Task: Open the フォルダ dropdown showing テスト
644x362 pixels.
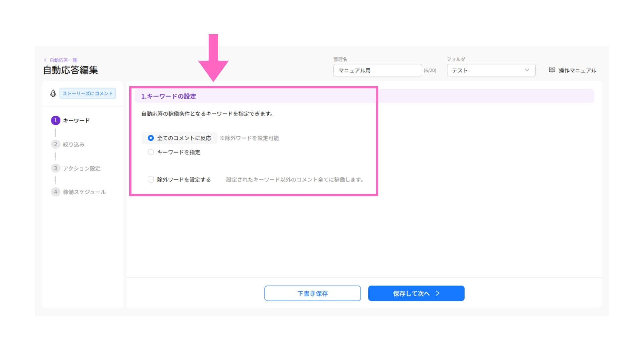Action: click(491, 70)
